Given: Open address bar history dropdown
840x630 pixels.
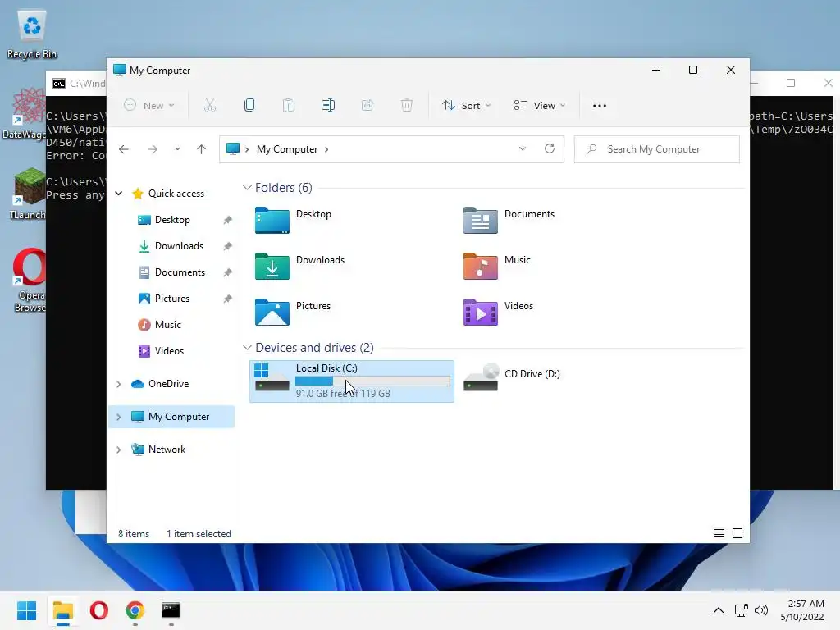Looking at the screenshot, I should 523,149.
